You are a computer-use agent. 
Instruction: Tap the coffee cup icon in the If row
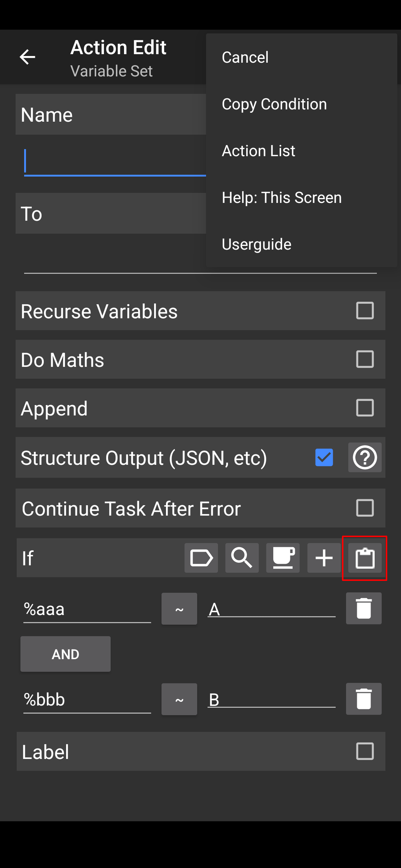point(283,558)
